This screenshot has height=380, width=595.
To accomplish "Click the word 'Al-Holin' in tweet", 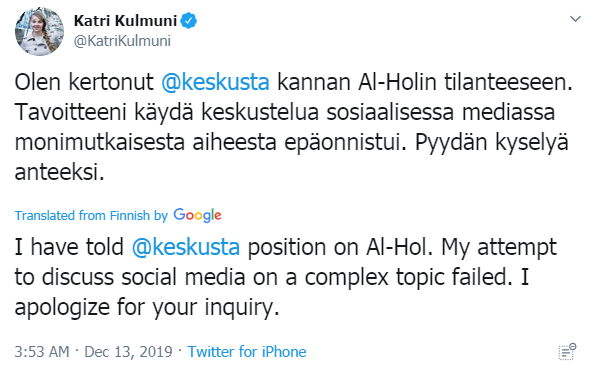I will click(x=397, y=82).
